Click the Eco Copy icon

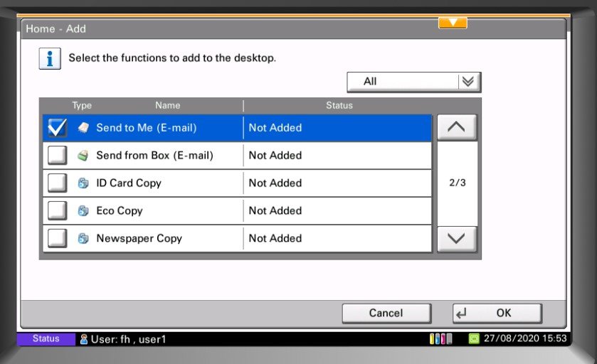click(x=83, y=211)
